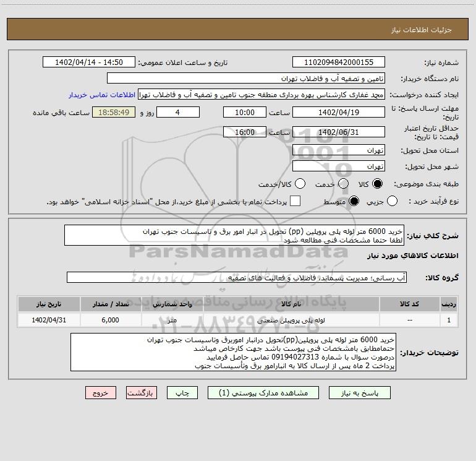
Task: Click the شهر محل تحویل field
Action: point(339,166)
